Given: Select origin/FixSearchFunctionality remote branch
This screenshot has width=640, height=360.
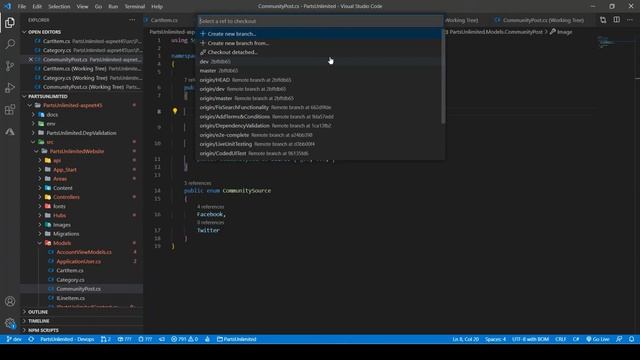Looking at the screenshot, I should click(320, 107).
